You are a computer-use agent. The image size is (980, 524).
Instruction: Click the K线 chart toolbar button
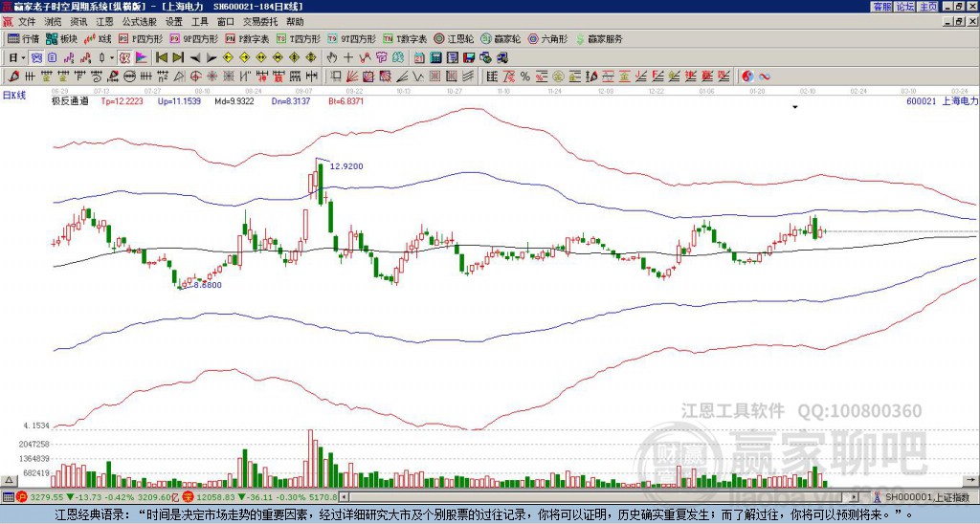coord(100,39)
